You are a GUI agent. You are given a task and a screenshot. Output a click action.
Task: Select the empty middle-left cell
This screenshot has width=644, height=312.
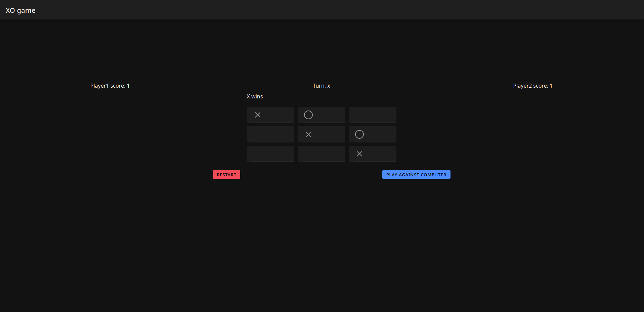(x=270, y=134)
